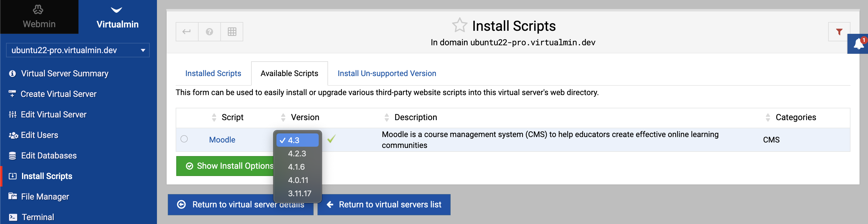
Task: Open Install Un-supported Version tab
Action: [x=387, y=73]
